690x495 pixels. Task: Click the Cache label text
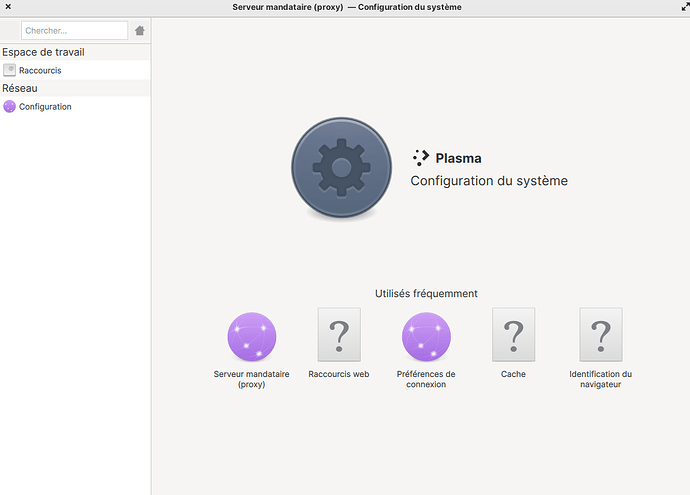[513, 374]
